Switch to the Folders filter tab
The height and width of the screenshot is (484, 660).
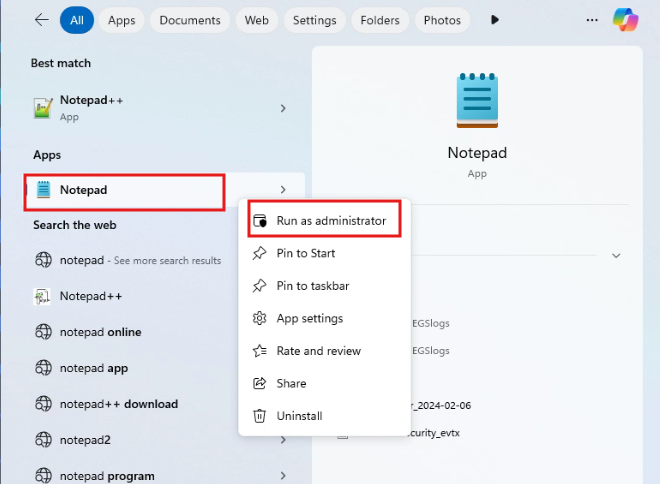[380, 20]
